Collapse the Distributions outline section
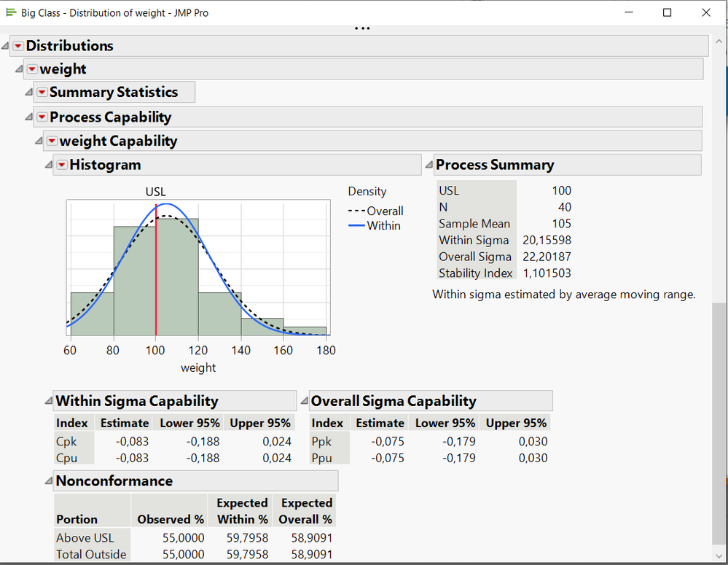 pyautogui.click(x=6, y=46)
